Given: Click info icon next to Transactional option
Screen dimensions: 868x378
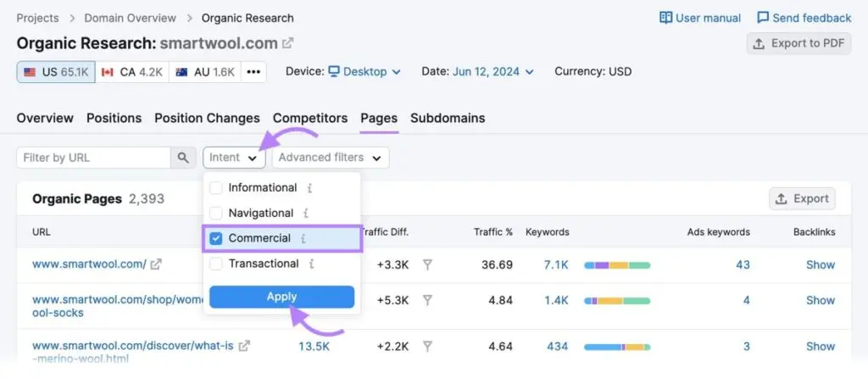Looking at the screenshot, I should point(311,264).
